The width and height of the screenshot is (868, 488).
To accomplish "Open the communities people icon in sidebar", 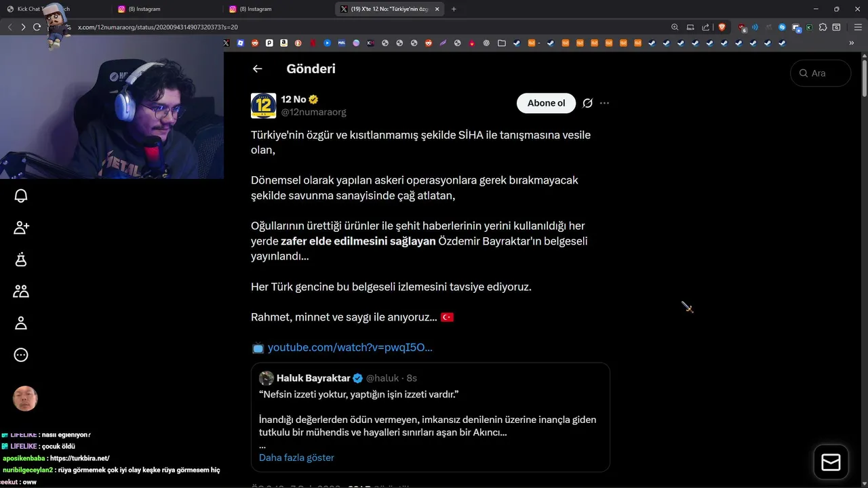I will [x=21, y=291].
